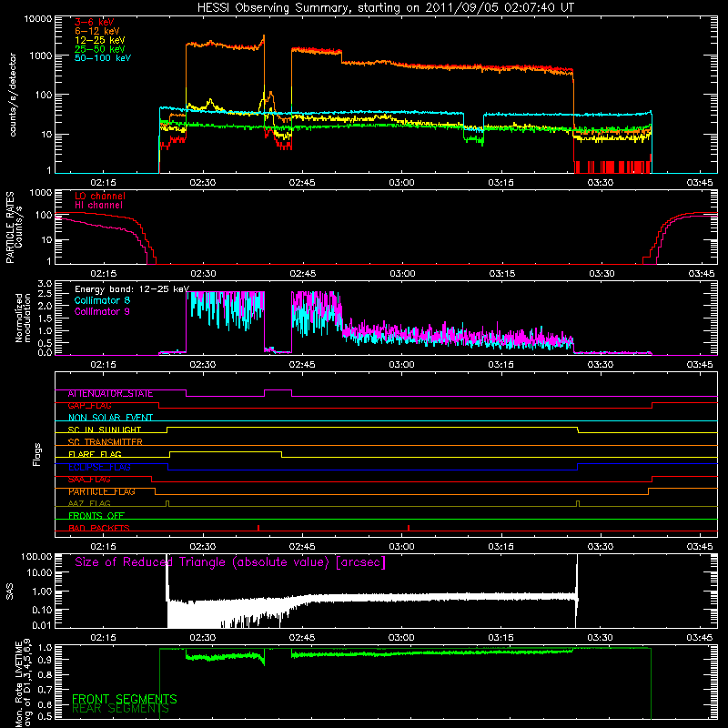Click the GAP_FLAG label
The image size is (728, 728).
pyautogui.click(x=89, y=406)
